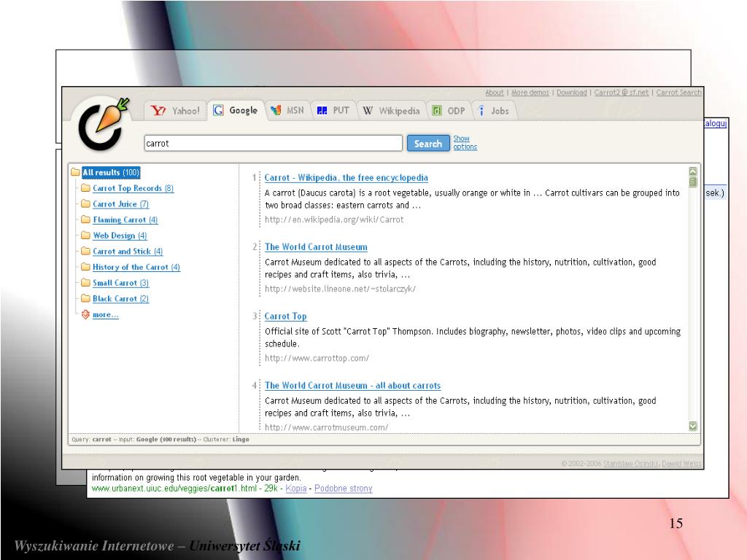This screenshot has height=560, width=747.
Task: Switch to the Jobs tab
Action: click(494, 111)
